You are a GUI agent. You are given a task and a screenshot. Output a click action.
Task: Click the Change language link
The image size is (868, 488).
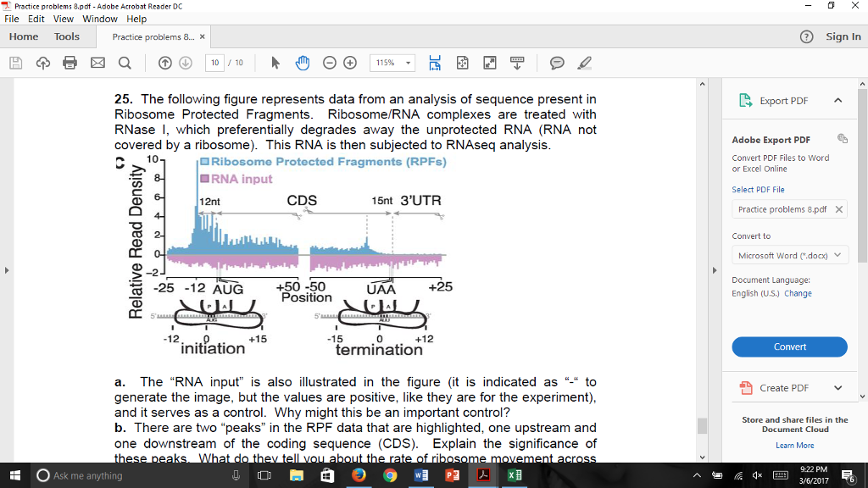[798, 293]
